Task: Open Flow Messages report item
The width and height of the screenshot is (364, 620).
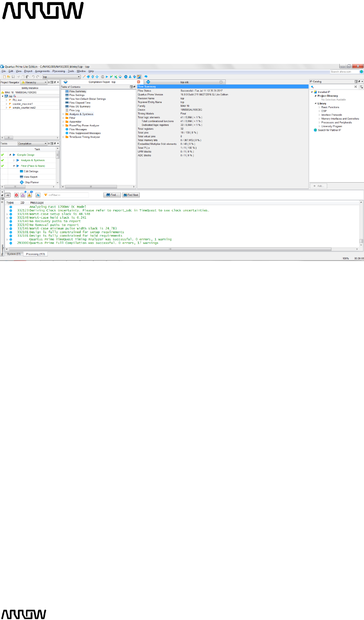Action: click(78, 129)
